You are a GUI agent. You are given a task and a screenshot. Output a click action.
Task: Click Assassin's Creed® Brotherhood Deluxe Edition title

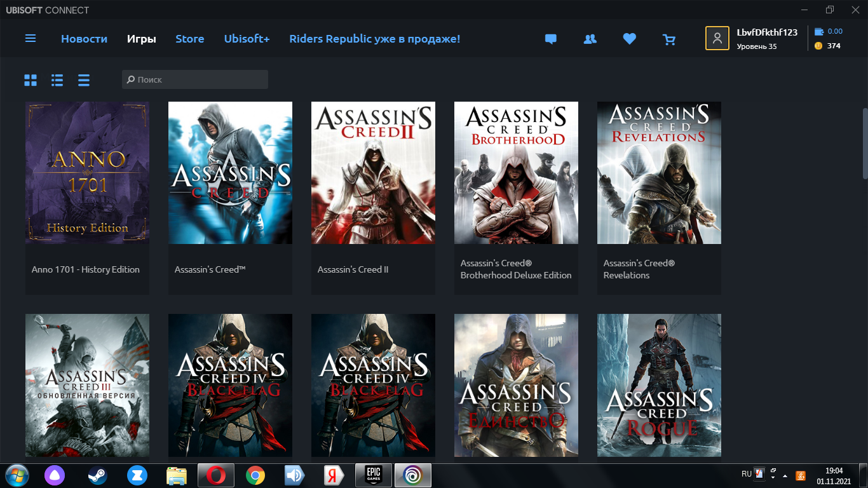pos(516,269)
